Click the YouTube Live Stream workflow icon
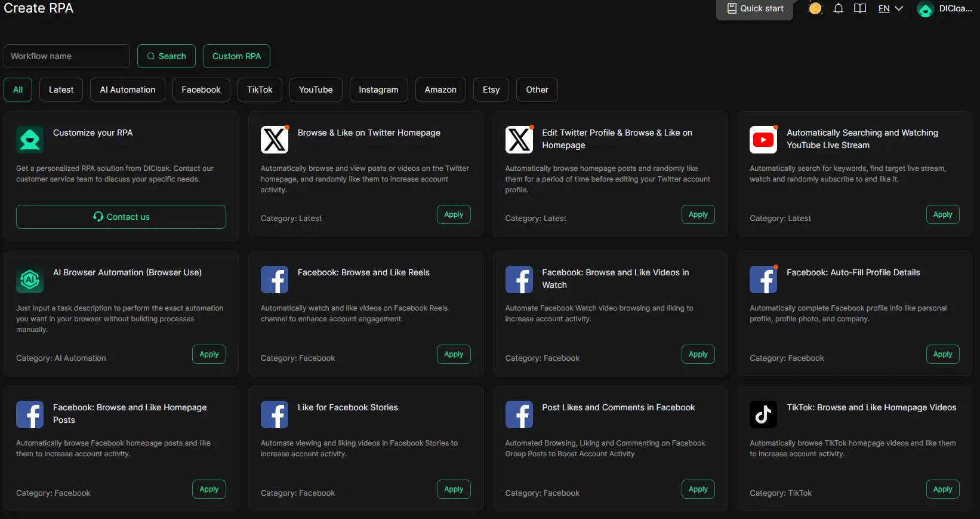Image resolution: width=980 pixels, height=519 pixels. (x=763, y=140)
